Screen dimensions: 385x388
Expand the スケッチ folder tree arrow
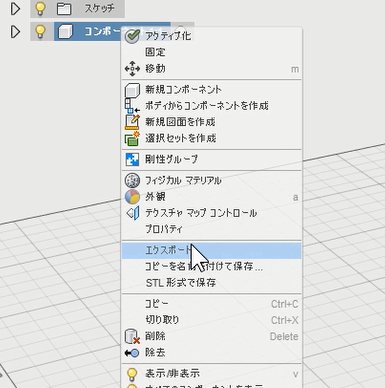tap(15, 9)
